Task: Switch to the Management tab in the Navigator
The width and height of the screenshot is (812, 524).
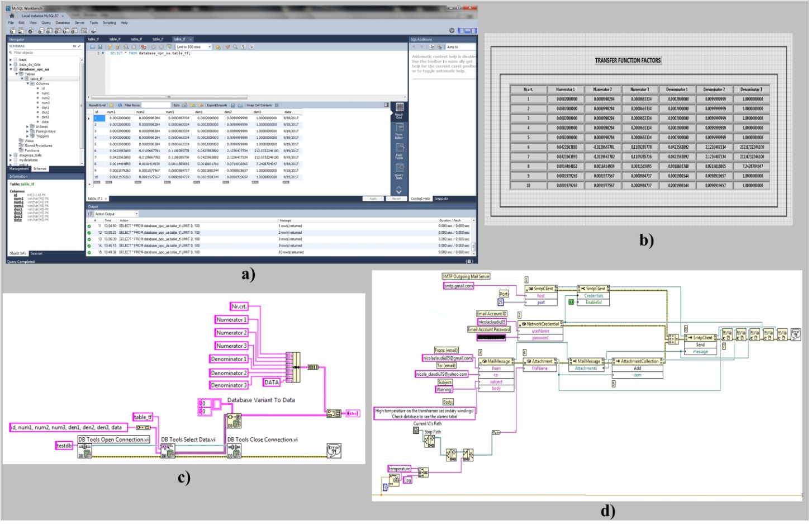Action: 19,169
